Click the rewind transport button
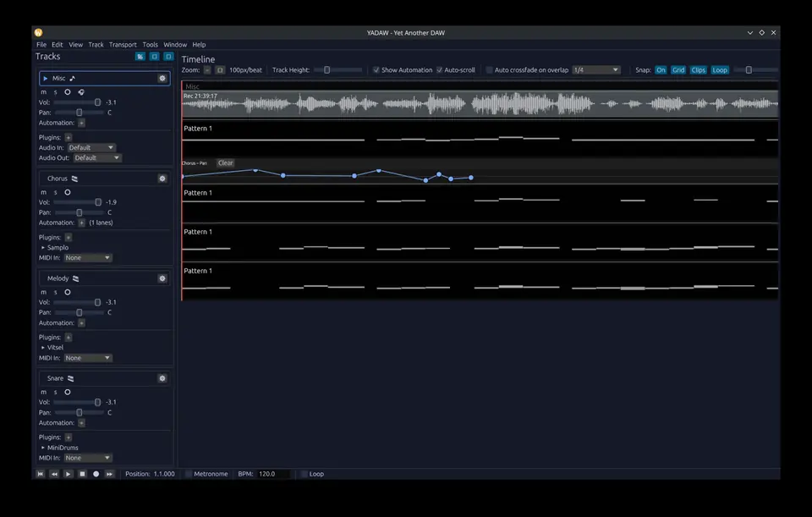 [54, 474]
